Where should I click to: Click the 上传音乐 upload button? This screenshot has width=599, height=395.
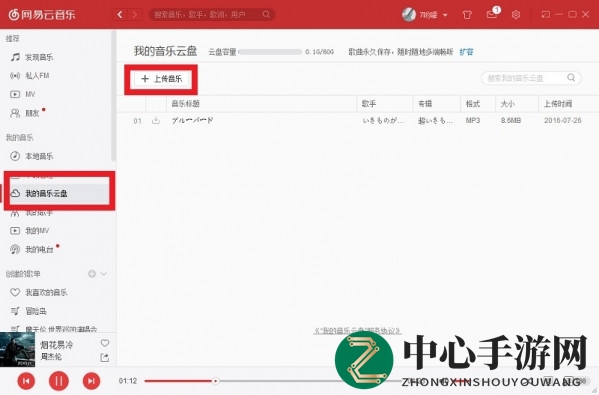point(162,79)
